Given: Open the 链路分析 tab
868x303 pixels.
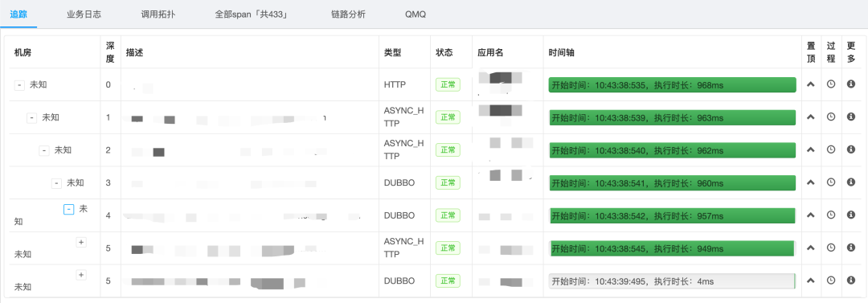Looking at the screenshot, I should (348, 14).
